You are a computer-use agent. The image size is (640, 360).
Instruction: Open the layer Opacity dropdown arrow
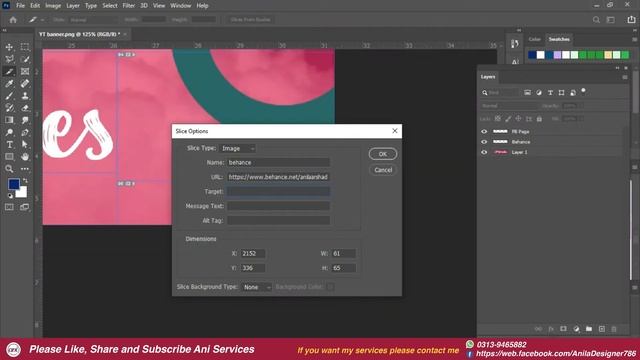[580, 106]
